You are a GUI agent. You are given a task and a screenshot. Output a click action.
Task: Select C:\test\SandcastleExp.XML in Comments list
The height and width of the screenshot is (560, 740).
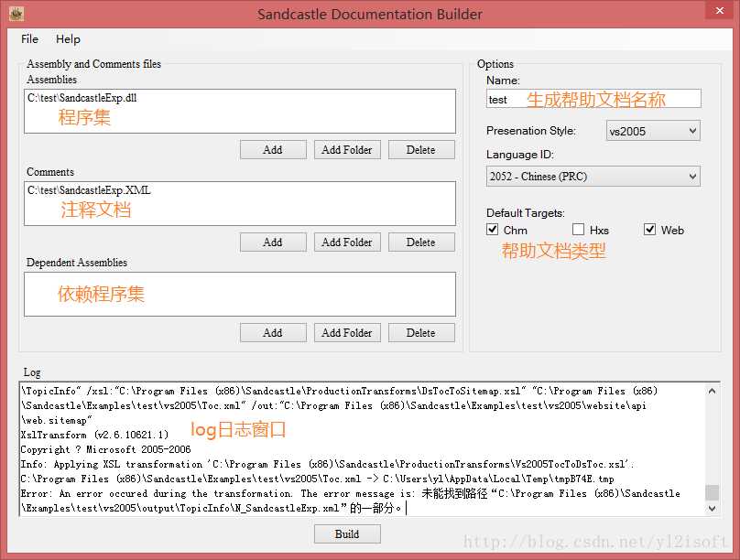click(89, 190)
